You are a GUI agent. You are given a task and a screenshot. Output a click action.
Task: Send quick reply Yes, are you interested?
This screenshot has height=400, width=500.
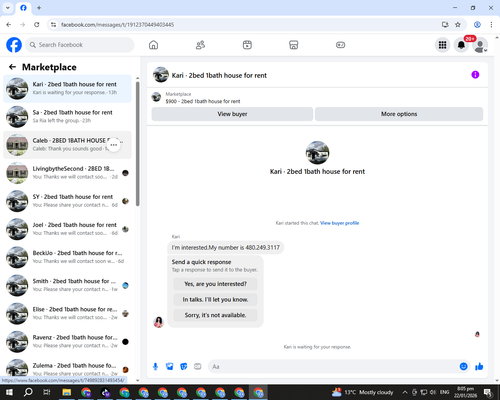coord(215,284)
